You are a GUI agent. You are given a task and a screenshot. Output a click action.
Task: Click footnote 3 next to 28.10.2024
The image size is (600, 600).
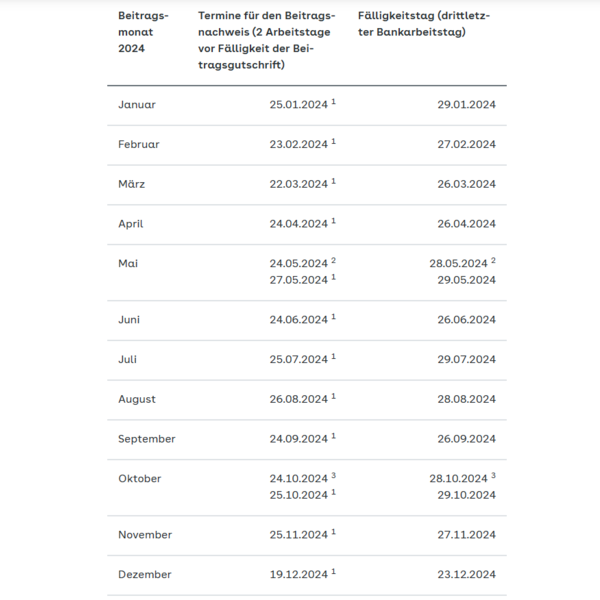tap(493, 476)
